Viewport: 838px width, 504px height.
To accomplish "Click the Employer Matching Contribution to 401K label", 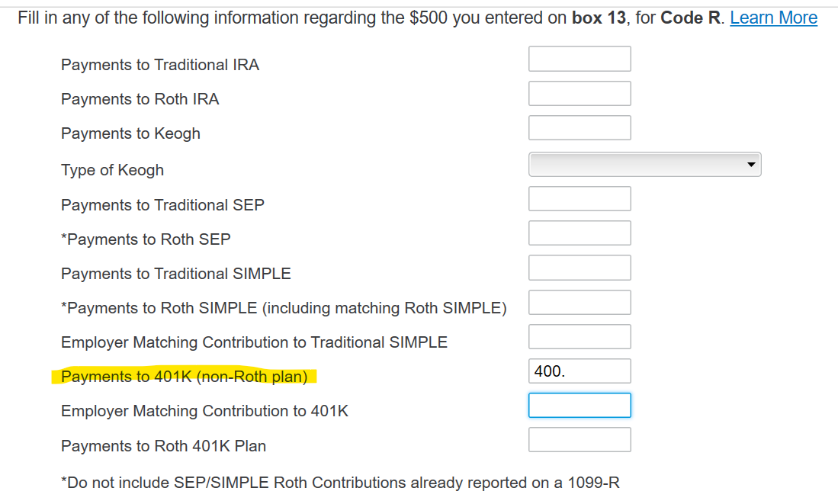I will [204, 411].
